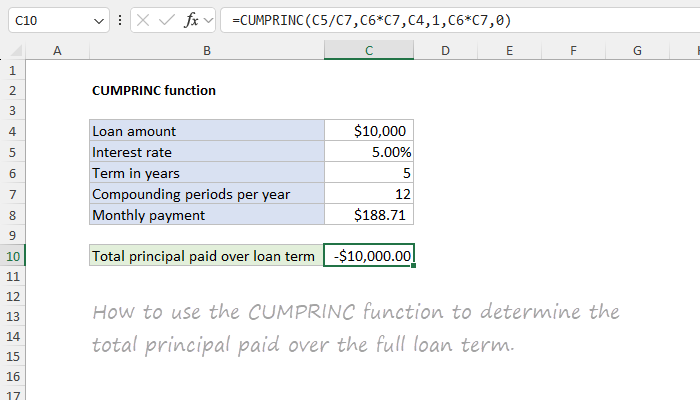Click the $188.71 monthly payment cell
This screenshot has height=400, width=700.
369,215
